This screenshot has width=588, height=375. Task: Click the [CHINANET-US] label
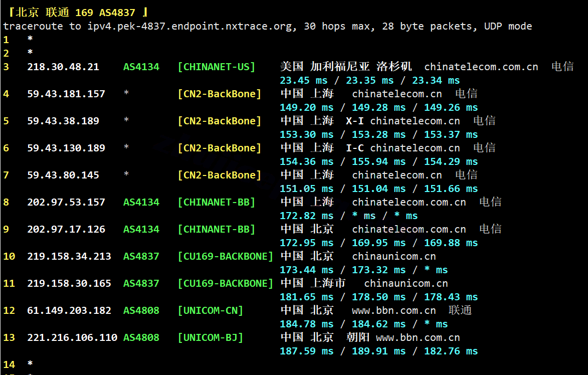tap(217, 67)
